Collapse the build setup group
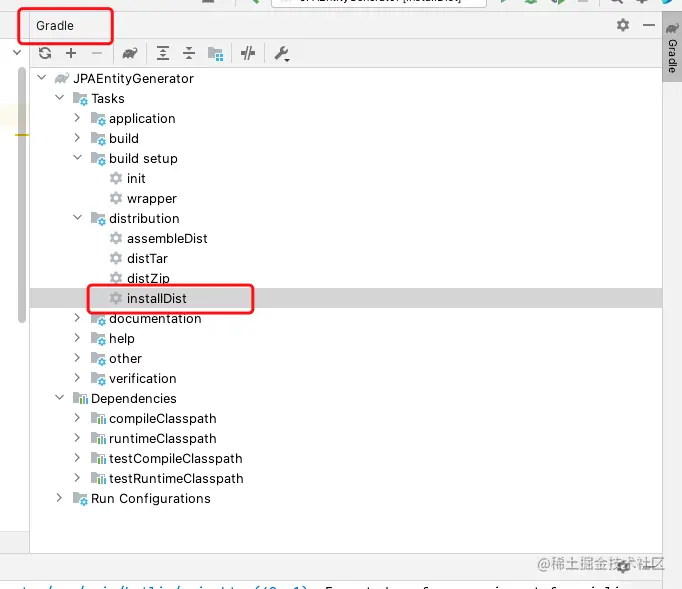The image size is (682, 589). (x=77, y=158)
